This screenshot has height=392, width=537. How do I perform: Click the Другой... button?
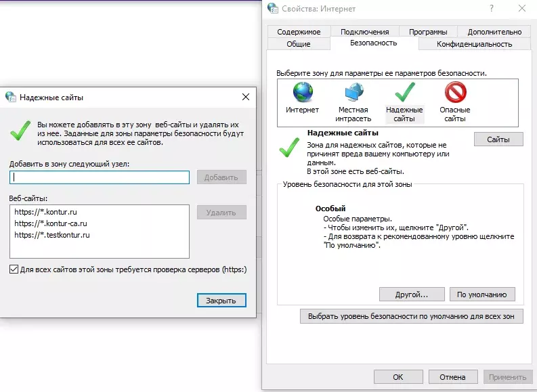(412, 295)
